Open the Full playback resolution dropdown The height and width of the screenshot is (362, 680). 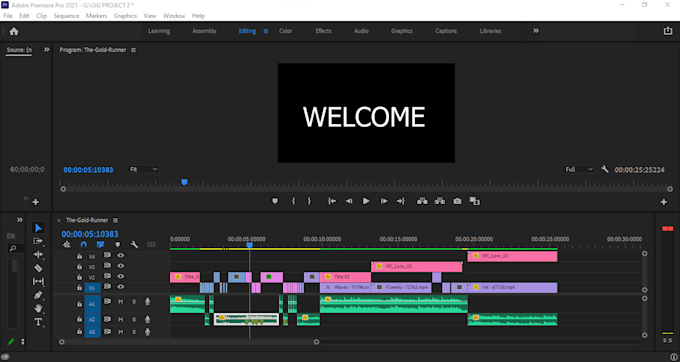click(579, 170)
